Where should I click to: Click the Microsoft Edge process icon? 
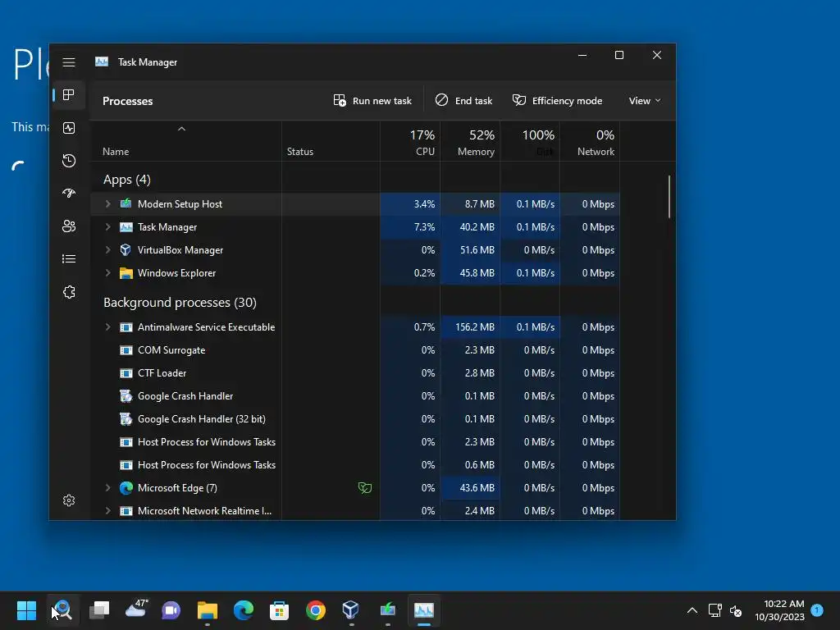[126, 488]
